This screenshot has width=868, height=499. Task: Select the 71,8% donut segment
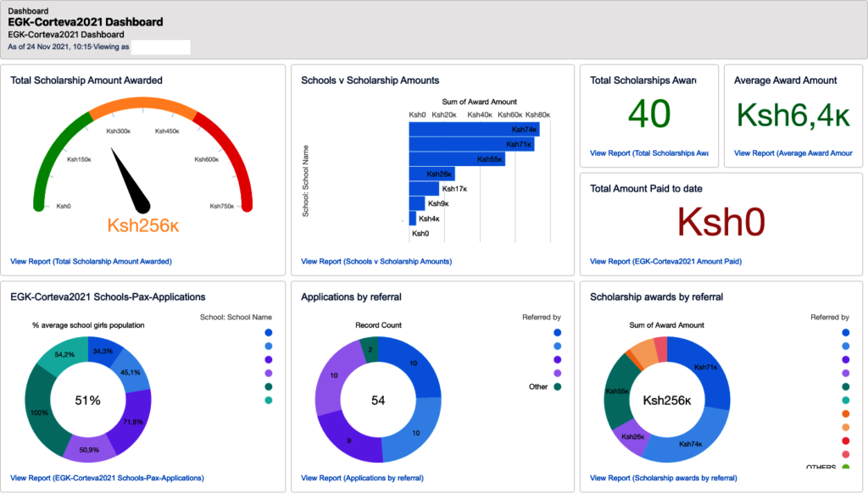(133, 421)
